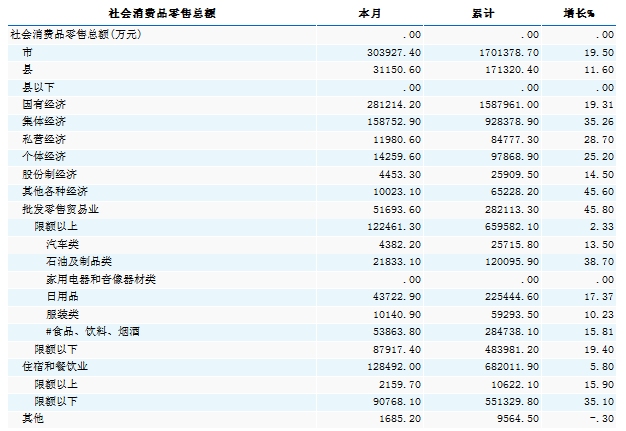The image size is (626, 431).
Task: Click value 11980.60 for 私营经济
Action: (x=397, y=140)
